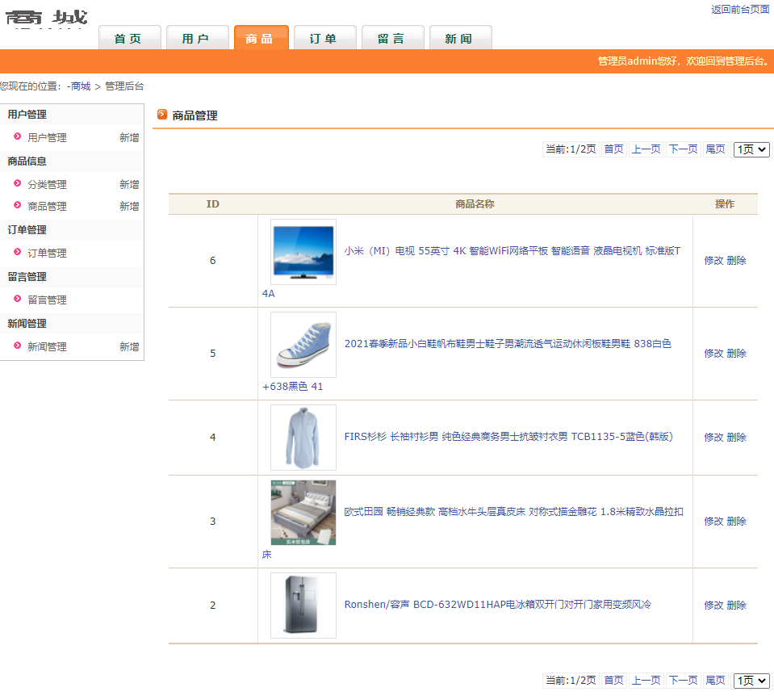
Task: Click top 下一页 pagination link
Action: (683, 149)
